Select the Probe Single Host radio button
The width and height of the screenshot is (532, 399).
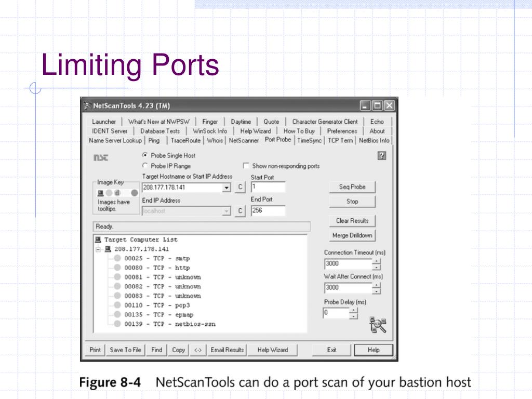click(145, 155)
